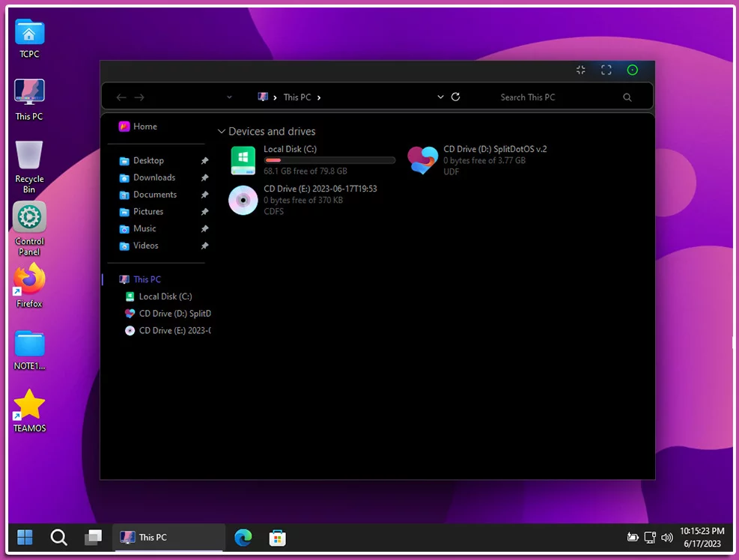Click CD Drive (D:) SplitDotOS v.2 label
This screenshot has height=560, width=739.
tap(495, 149)
